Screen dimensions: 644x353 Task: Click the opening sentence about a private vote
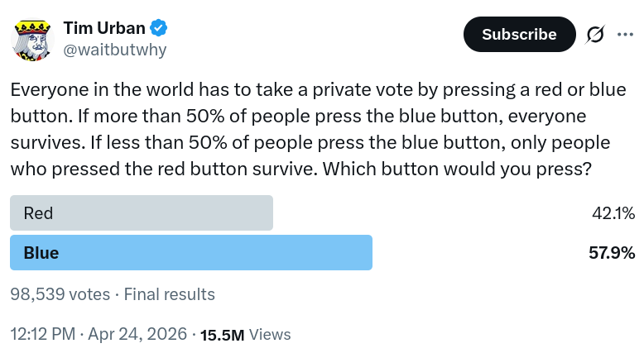(248, 89)
